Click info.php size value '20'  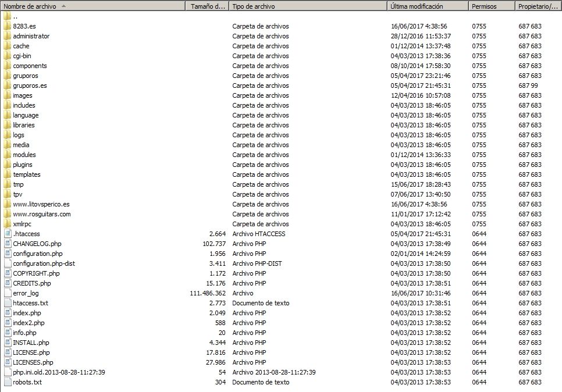tap(222, 333)
